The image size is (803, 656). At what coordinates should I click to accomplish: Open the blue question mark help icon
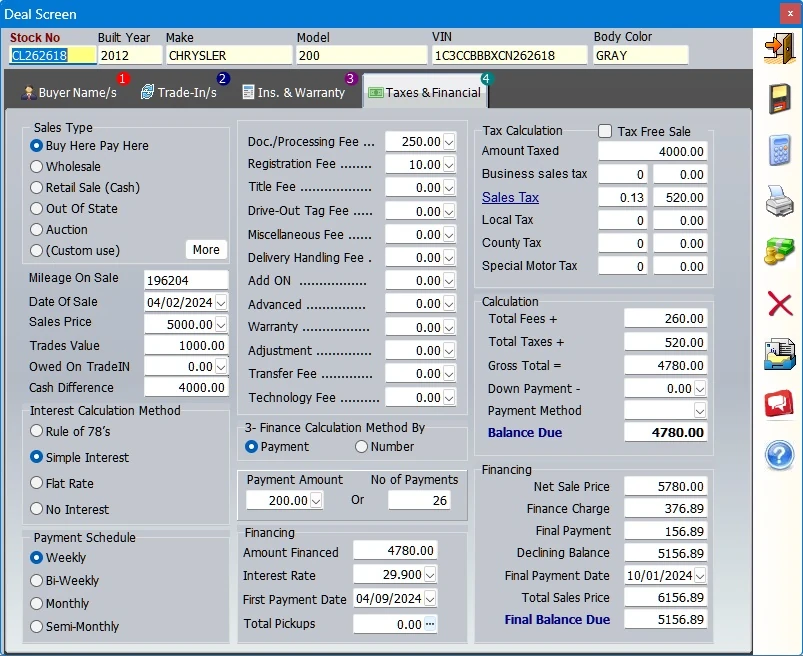pyautogui.click(x=779, y=455)
